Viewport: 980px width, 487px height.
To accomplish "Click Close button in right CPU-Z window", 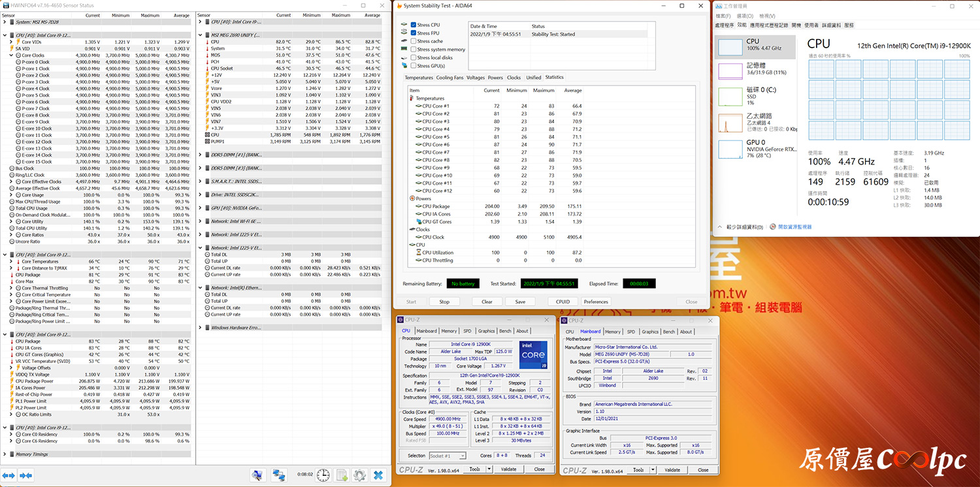I will point(703,470).
